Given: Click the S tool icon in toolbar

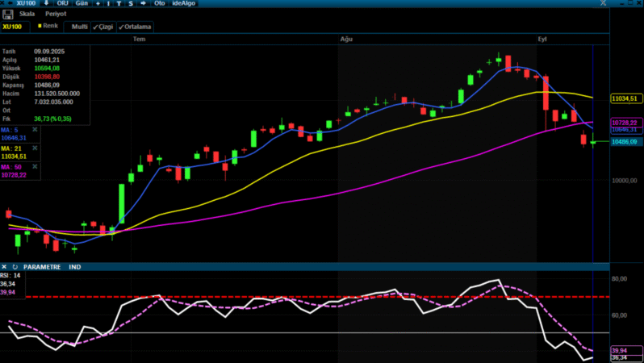Looking at the screenshot, I should (x=130, y=3).
